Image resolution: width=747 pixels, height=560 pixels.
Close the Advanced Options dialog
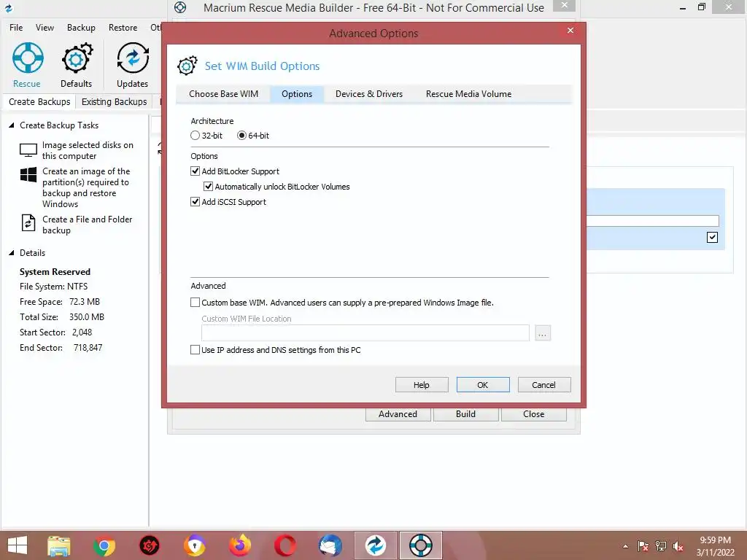(570, 31)
